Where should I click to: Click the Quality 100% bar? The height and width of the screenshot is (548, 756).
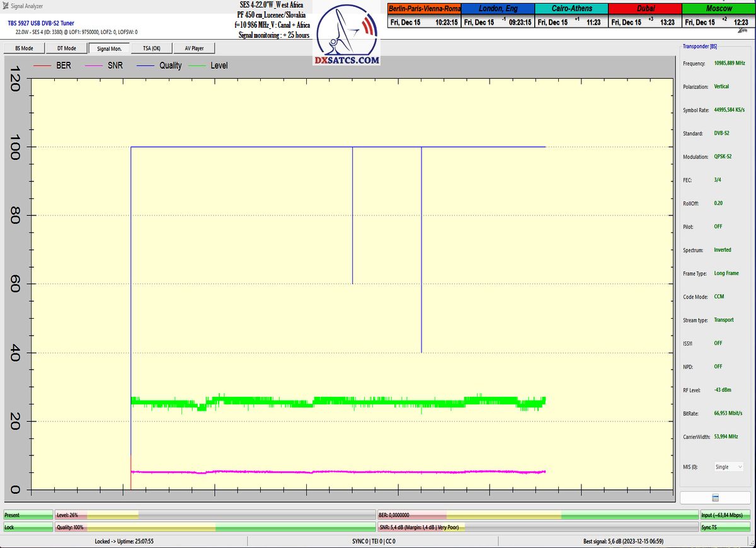[x=214, y=527]
